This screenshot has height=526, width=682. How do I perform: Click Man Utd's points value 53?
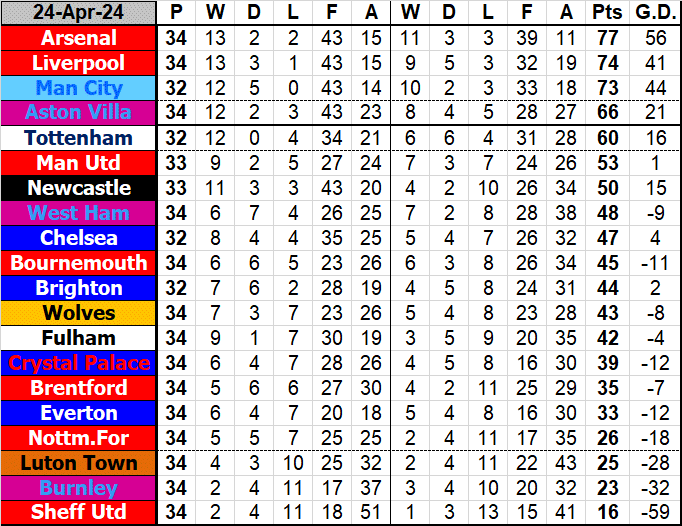coord(605,163)
